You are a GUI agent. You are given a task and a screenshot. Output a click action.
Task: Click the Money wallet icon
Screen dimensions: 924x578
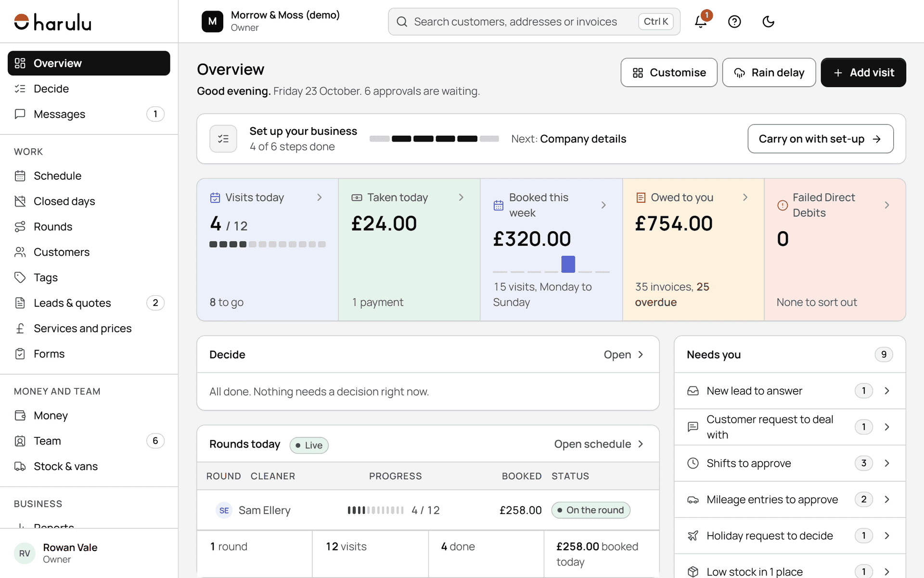[x=20, y=416]
